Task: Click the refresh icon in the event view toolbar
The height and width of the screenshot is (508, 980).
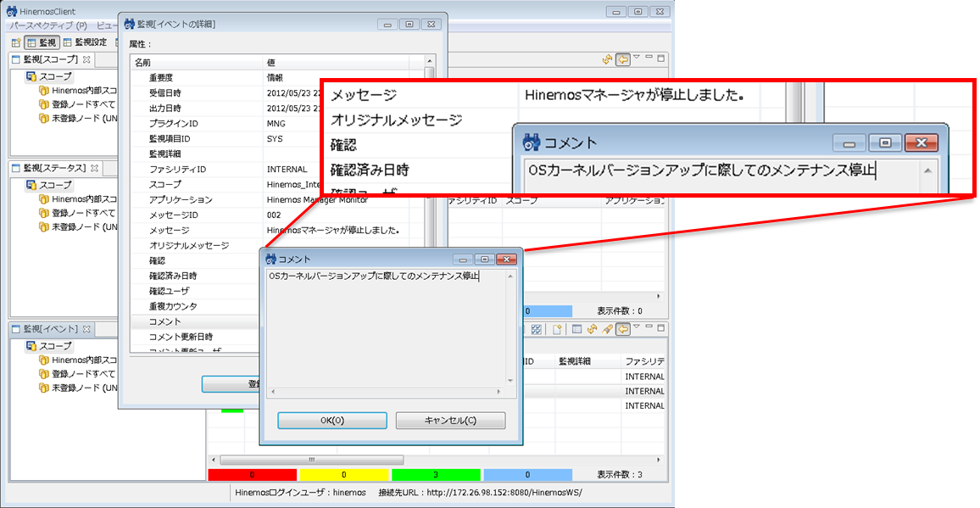Action: [x=592, y=329]
